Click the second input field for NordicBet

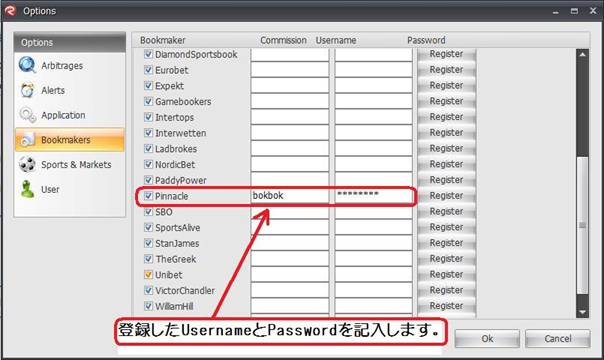click(373, 164)
